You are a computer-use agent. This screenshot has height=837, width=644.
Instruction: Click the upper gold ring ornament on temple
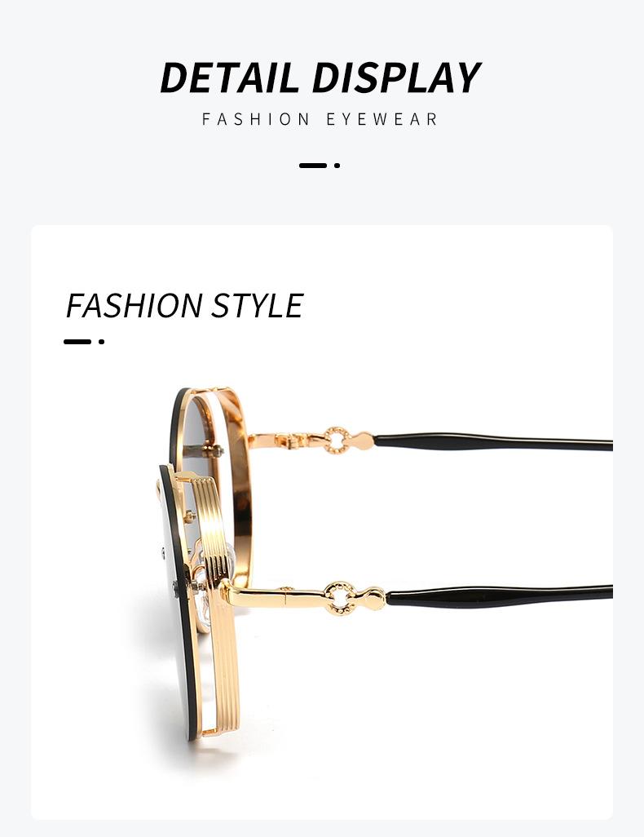tap(336, 441)
